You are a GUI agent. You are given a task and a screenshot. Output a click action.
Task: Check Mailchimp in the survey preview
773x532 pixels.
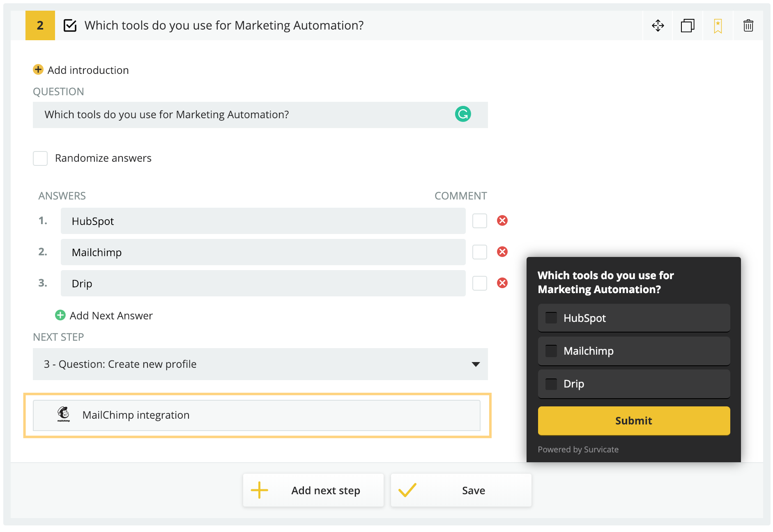pos(551,351)
